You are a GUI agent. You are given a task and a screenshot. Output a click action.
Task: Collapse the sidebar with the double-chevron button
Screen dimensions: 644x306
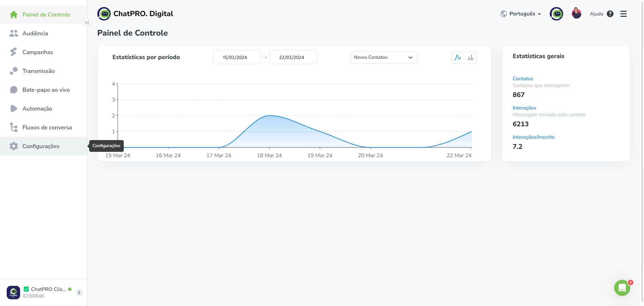[87, 23]
